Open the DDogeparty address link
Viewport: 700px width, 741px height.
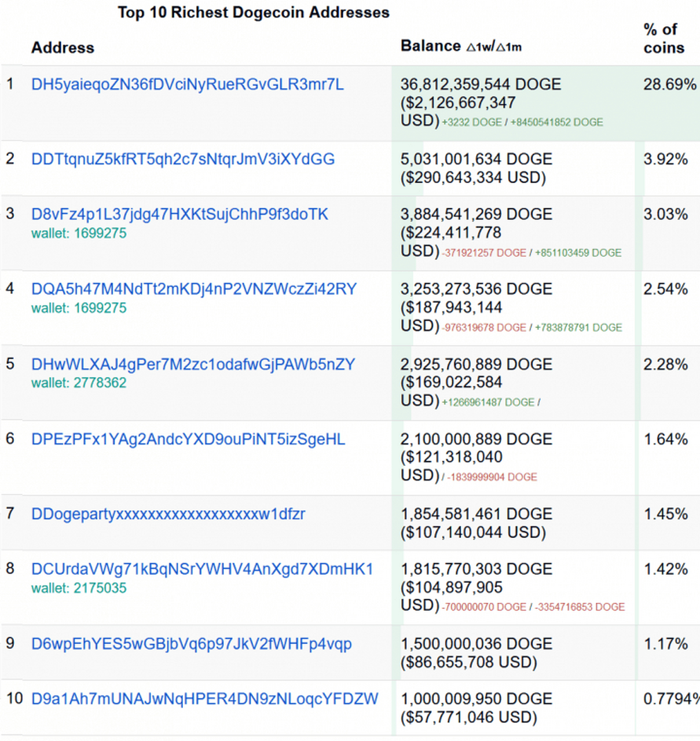click(x=168, y=514)
